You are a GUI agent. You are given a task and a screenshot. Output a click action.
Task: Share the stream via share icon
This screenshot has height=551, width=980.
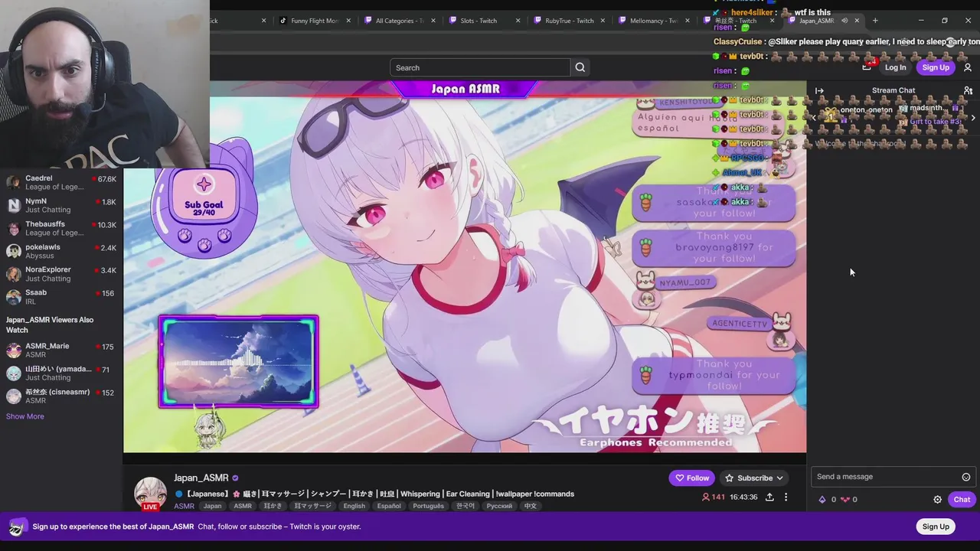[769, 497]
